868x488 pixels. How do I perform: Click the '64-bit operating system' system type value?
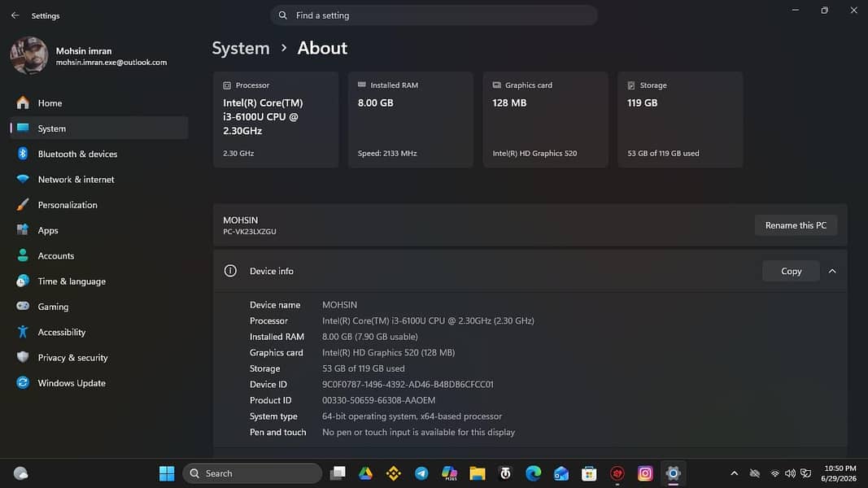click(412, 416)
